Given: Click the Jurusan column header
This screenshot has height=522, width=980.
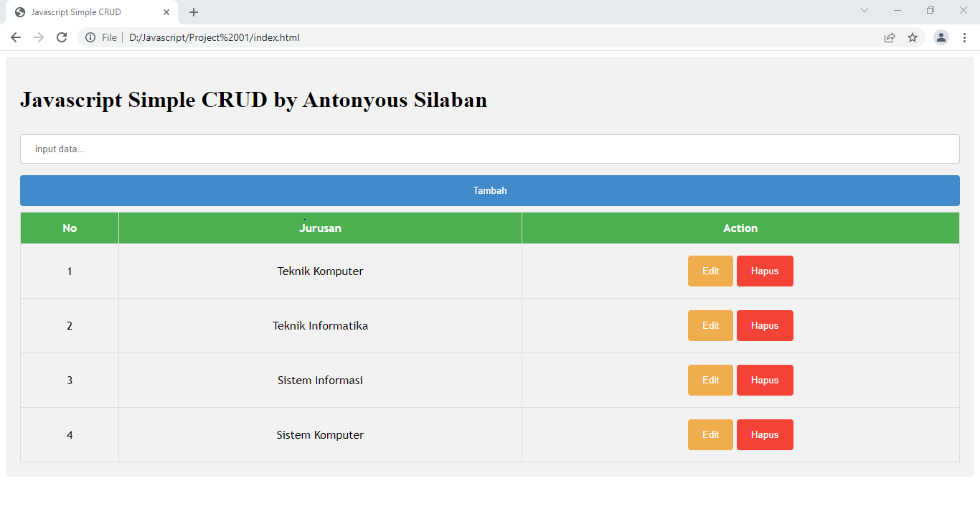Looking at the screenshot, I should pos(320,228).
